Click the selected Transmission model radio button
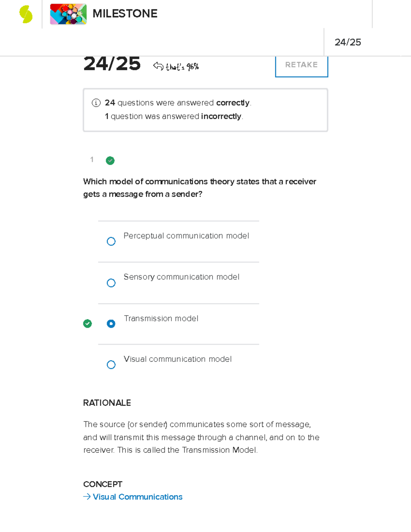 pos(111,323)
